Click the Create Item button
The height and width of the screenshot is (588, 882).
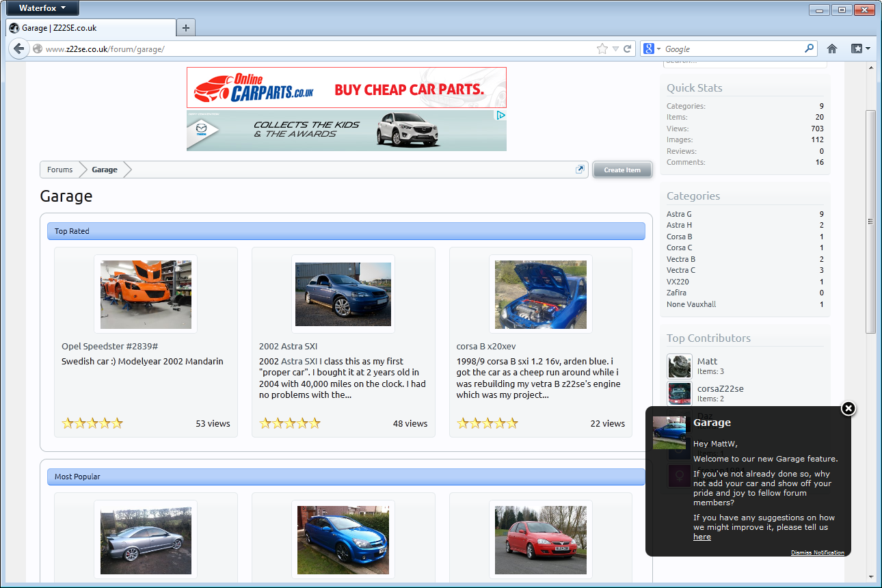(x=622, y=170)
